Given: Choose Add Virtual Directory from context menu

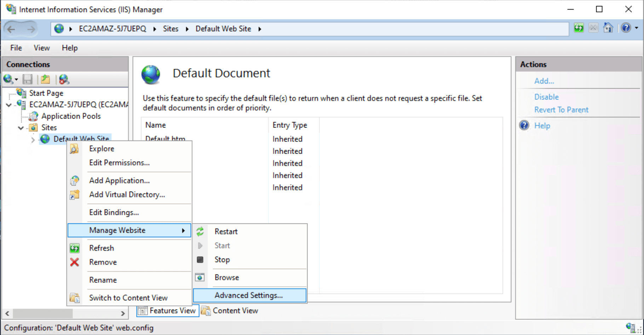Looking at the screenshot, I should pyautogui.click(x=130, y=195).
